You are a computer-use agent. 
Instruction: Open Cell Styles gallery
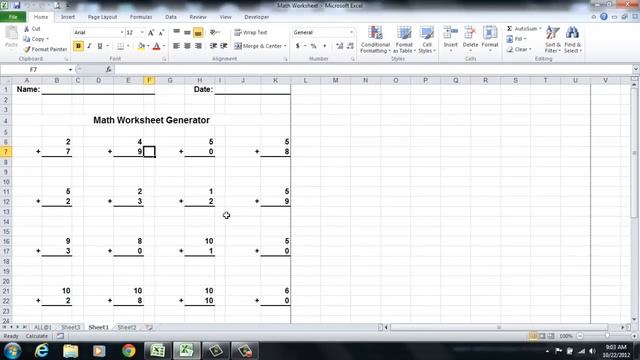(427, 39)
